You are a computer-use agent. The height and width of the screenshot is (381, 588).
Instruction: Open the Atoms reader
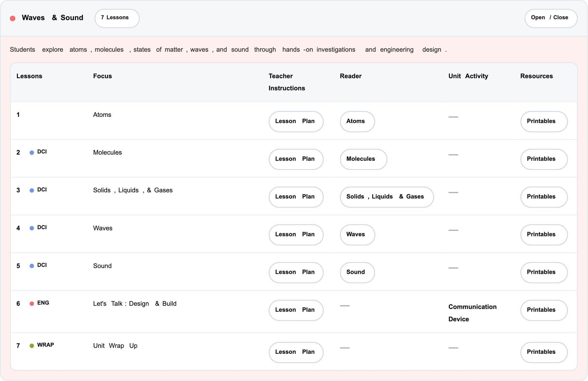coord(357,122)
